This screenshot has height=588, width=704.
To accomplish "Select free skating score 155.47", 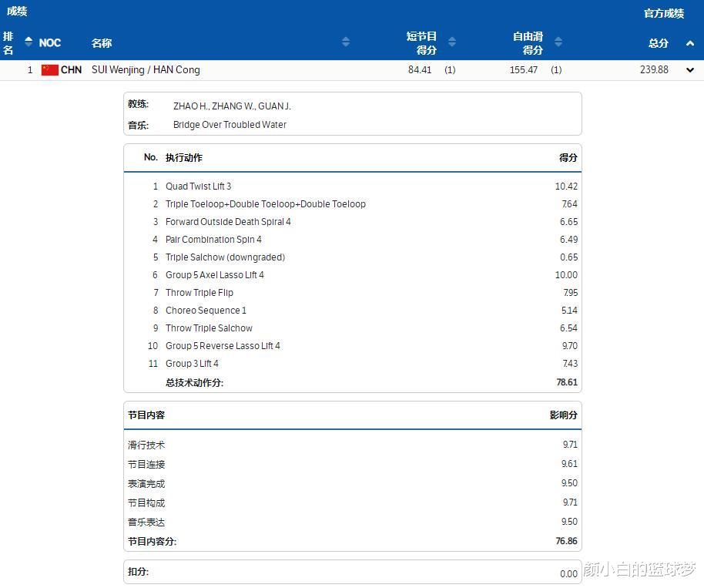I will pos(524,69).
